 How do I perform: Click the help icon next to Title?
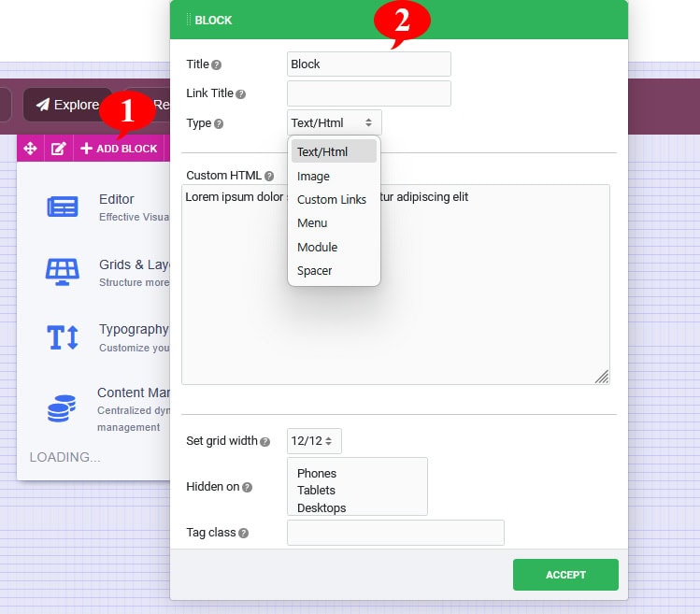pos(217,64)
